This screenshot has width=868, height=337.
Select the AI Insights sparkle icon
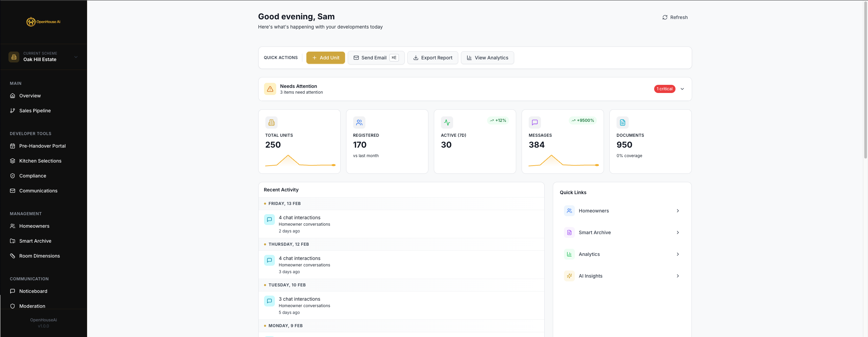(x=569, y=276)
